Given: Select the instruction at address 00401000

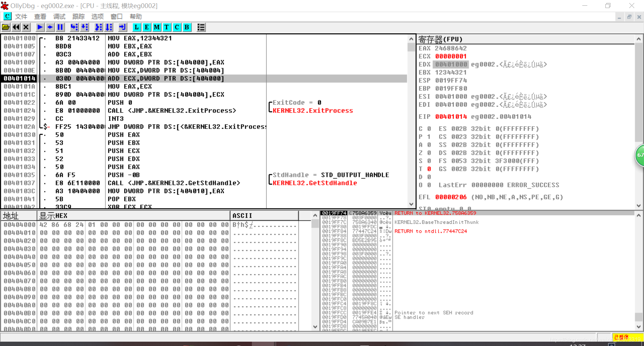Looking at the screenshot, I should (204, 38).
